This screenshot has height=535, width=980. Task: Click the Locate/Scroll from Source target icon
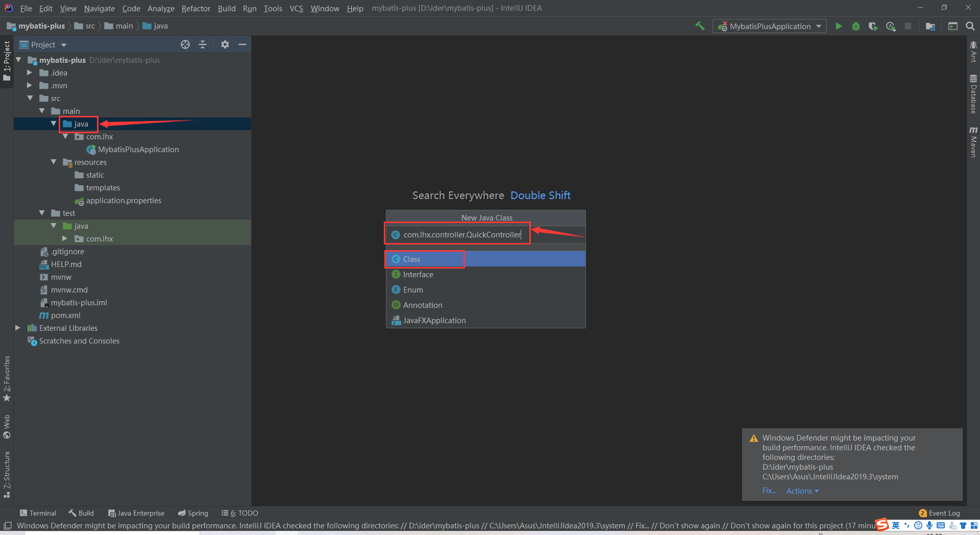[185, 44]
